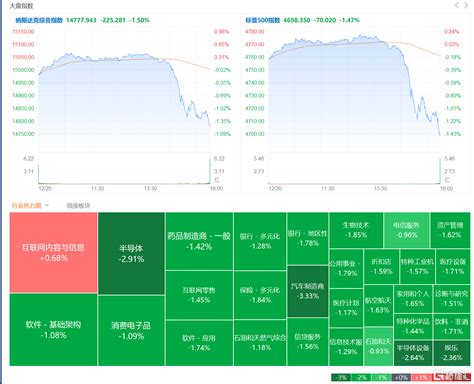
Task: Select the 生物技术 -1.85% tile
Action: tap(356, 230)
